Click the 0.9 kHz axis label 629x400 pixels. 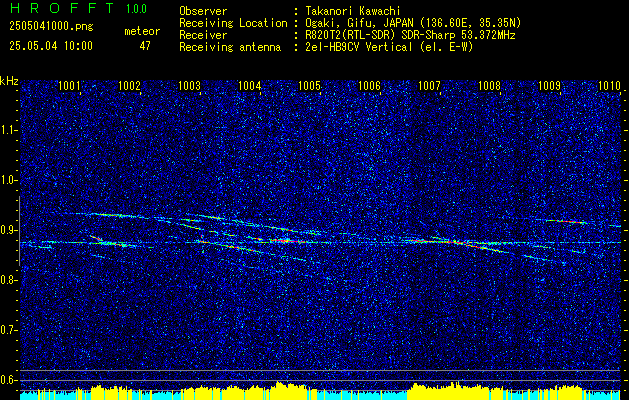click(x=9, y=230)
